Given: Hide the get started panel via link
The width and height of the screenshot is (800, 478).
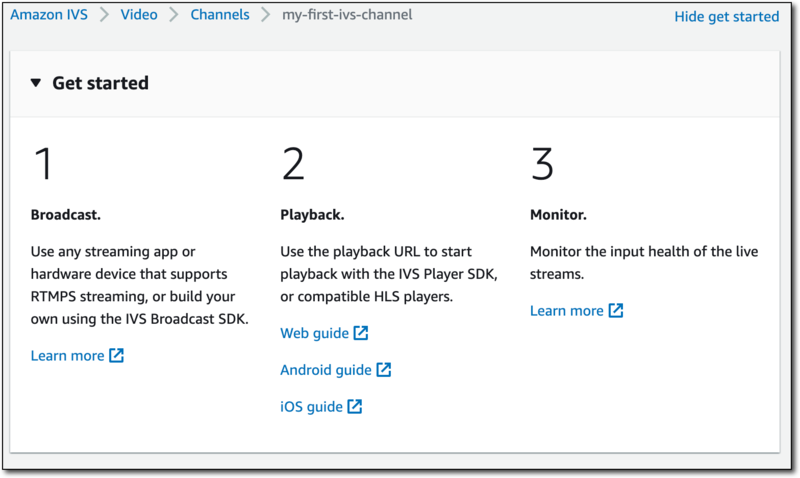Looking at the screenshot, I should (726, 16).
